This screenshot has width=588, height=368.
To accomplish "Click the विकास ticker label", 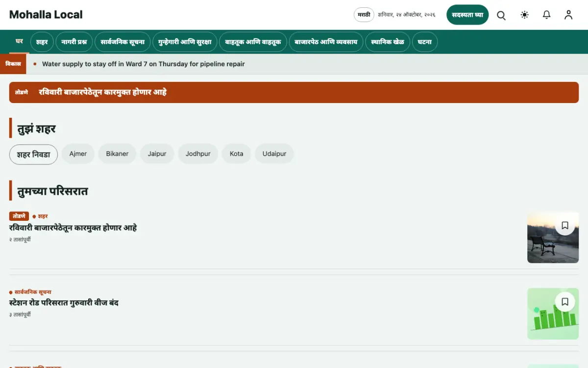I will pyautogui.click(x=13, y=64).
